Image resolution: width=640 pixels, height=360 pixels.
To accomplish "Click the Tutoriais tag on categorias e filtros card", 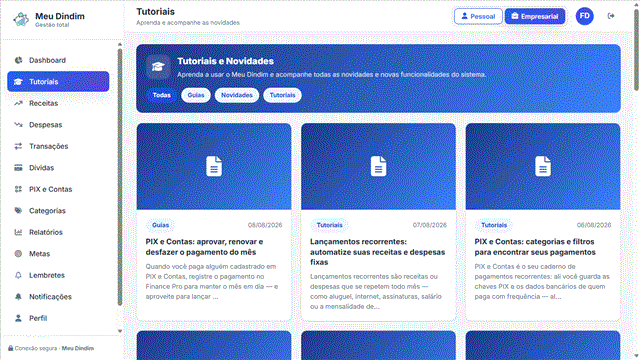I will pos(494,225).
